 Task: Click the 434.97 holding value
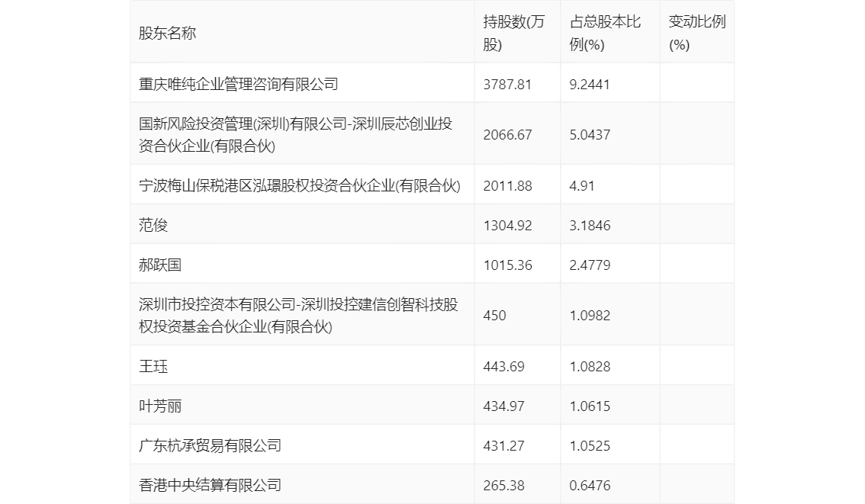click(x=503, y=406)
